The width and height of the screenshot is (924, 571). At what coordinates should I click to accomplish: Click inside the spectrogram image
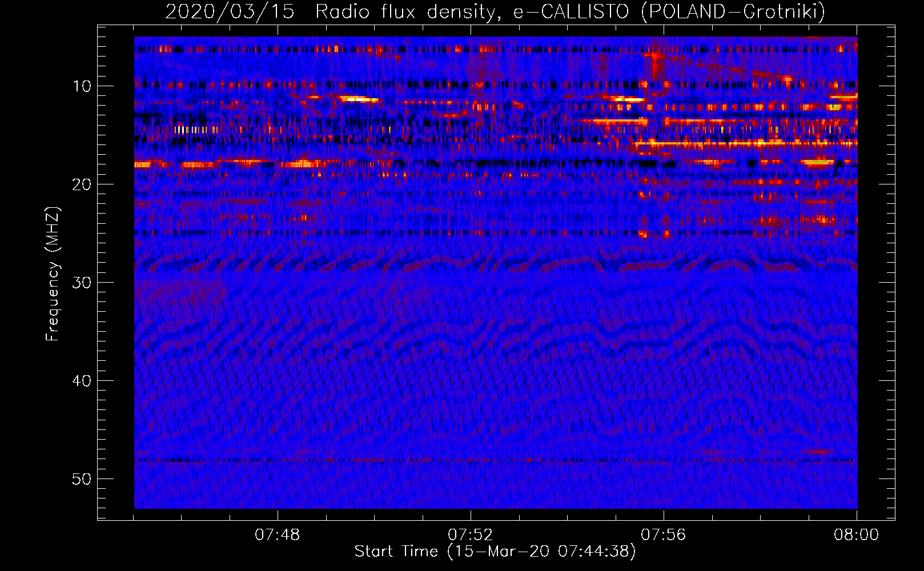pyautogui.click(x=496, y=272)
